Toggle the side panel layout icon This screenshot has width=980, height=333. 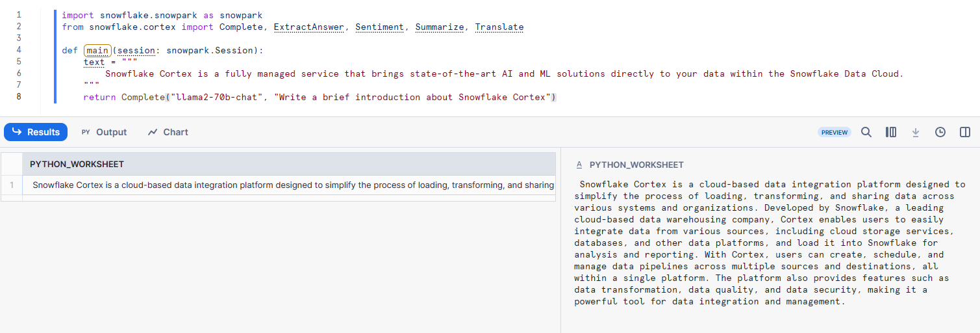tap(965, 132)
